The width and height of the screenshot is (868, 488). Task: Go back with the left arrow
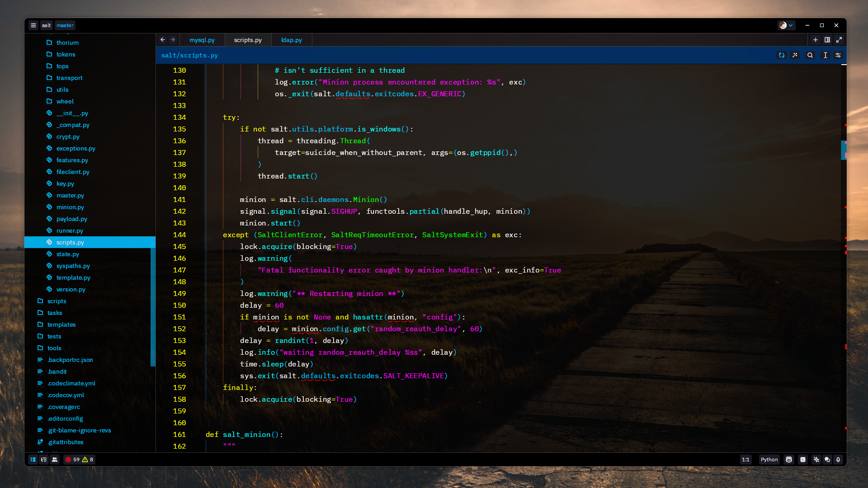pos(163,40)
